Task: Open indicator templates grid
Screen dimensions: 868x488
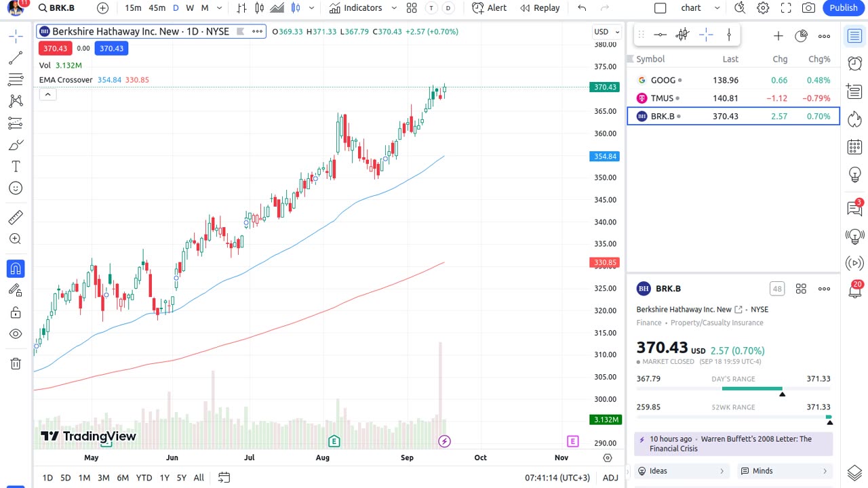Action: click(x=412, y=8)
